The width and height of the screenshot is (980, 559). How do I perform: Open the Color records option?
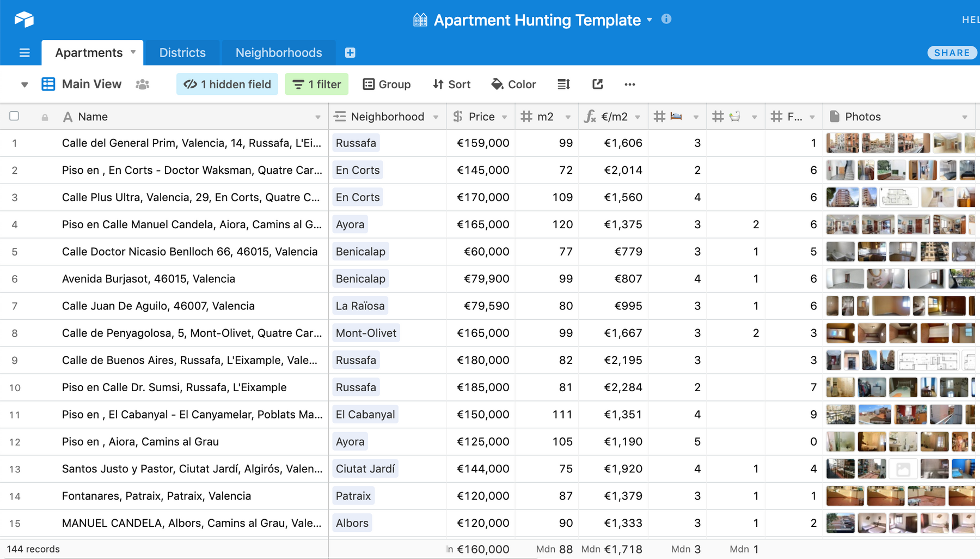(513, 84)
